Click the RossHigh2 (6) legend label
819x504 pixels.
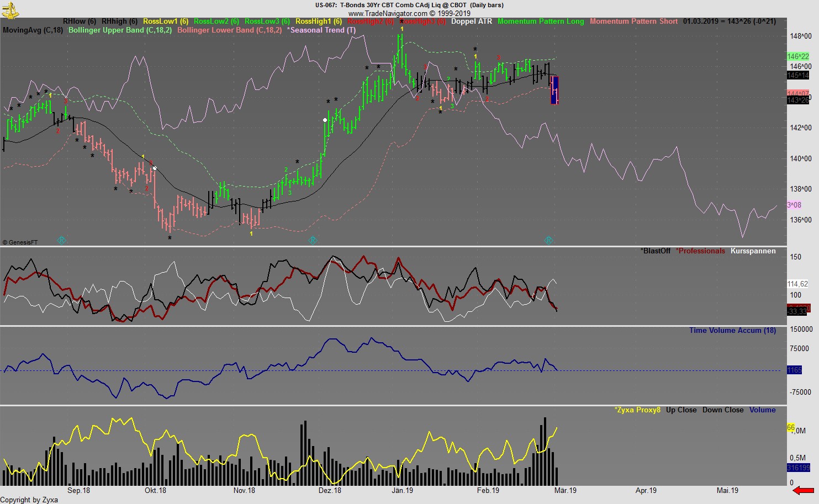371,22
